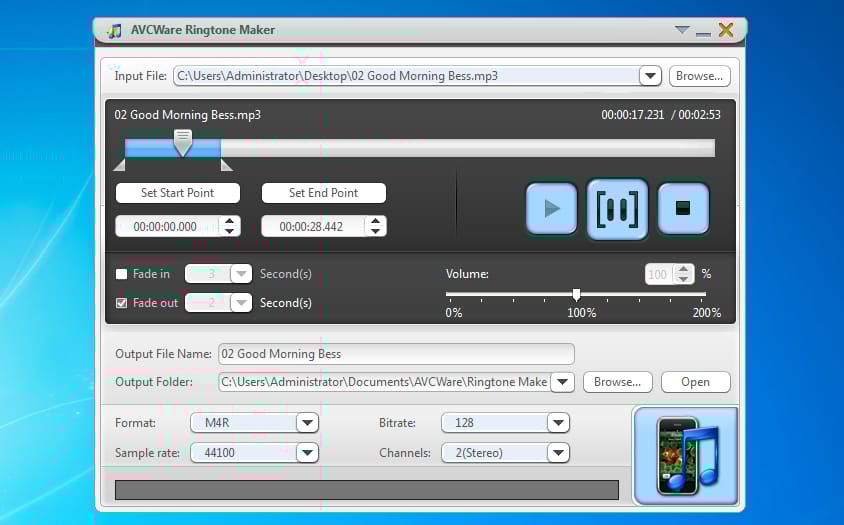Viewport: 844px width, 525px height.
Task: Click the end time field 00:00:28.442
Action: (x=313, y=227)
